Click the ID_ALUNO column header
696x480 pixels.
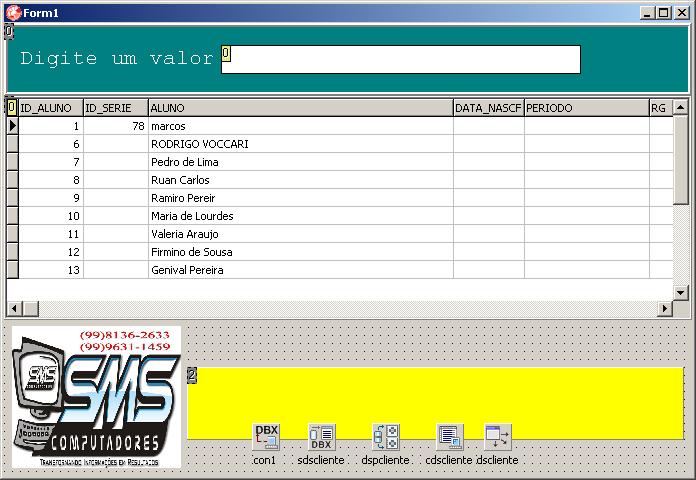tap(50, 108)
